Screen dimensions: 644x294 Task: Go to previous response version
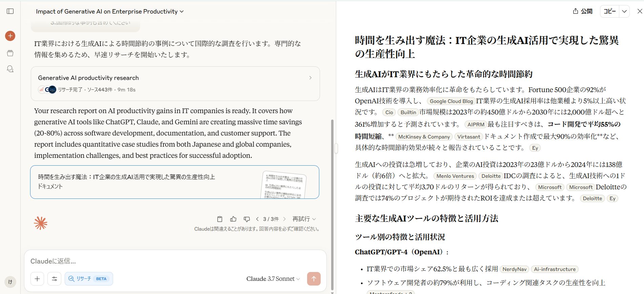[x=257, y=219]
